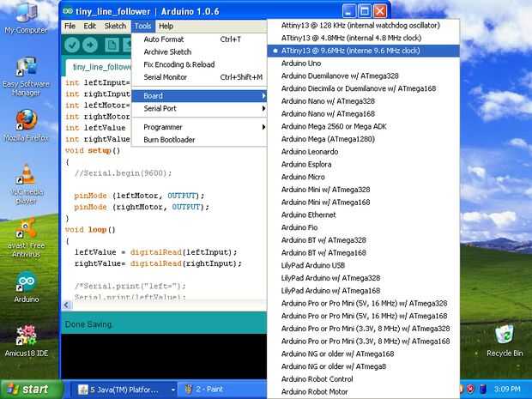532x399 pixels.
Task: Click the Windows Start button
Action: (x=32, y=390)
